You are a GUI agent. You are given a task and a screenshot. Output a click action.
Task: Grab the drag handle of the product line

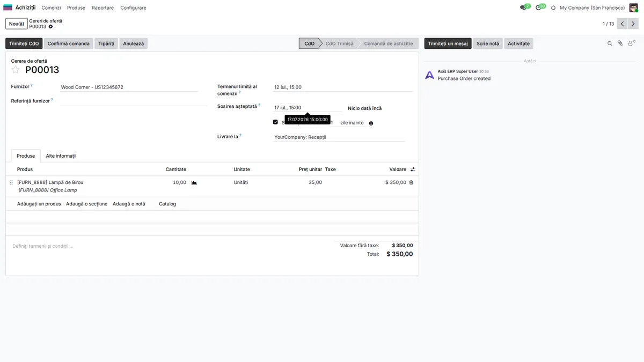click(11, 182)
